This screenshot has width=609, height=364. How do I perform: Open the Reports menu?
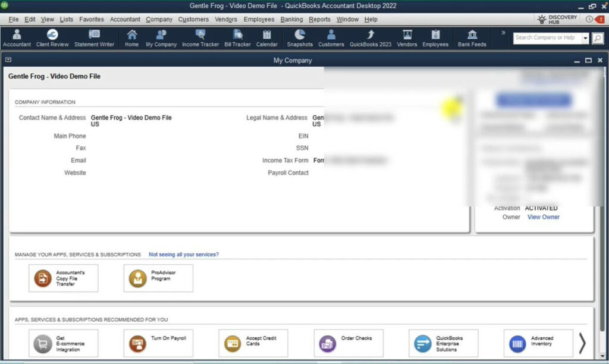point(320,19)
